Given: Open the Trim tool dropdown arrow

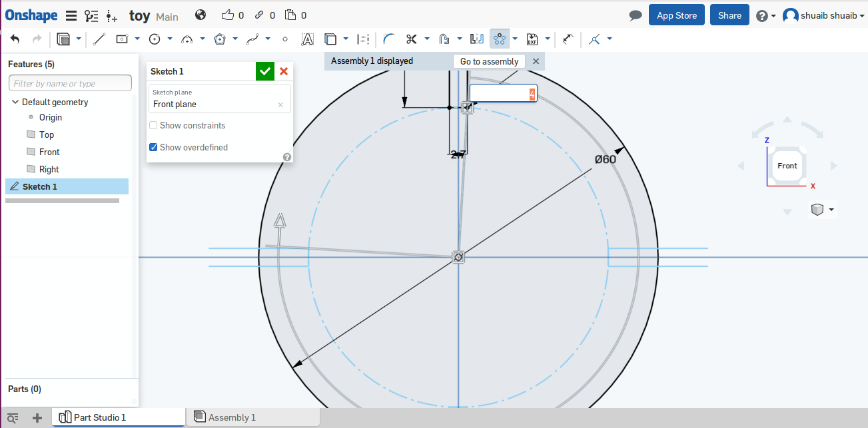Looking at the screenshot, I should pos(427,39).
